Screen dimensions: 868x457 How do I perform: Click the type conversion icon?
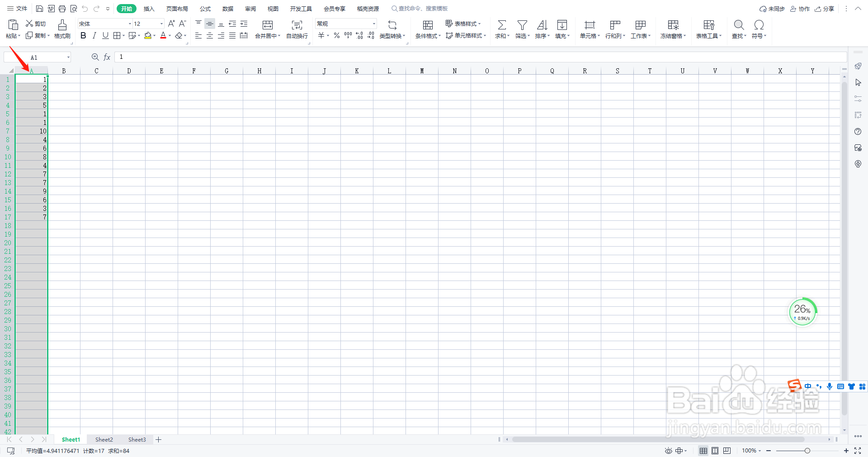[392, 25]
